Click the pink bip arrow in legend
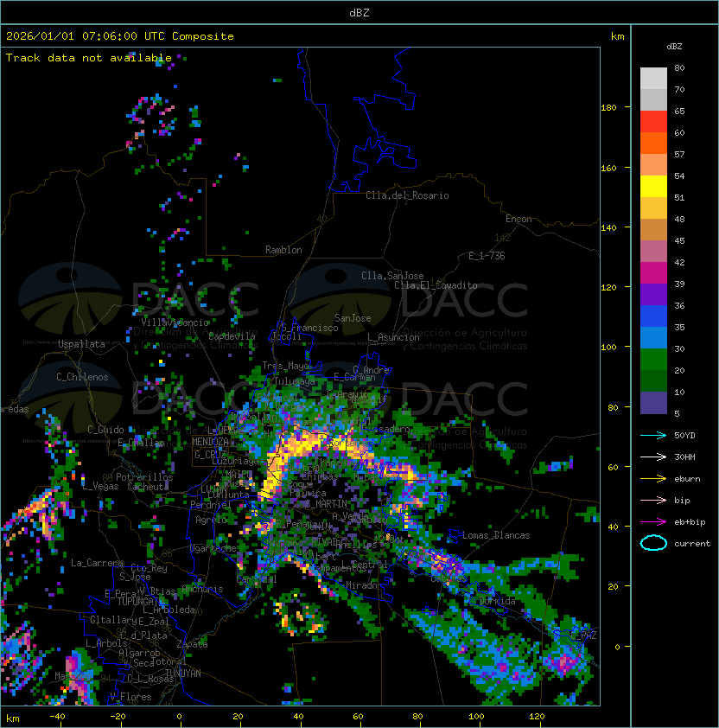Screen dimensions: 719x728 coord(653,500)
